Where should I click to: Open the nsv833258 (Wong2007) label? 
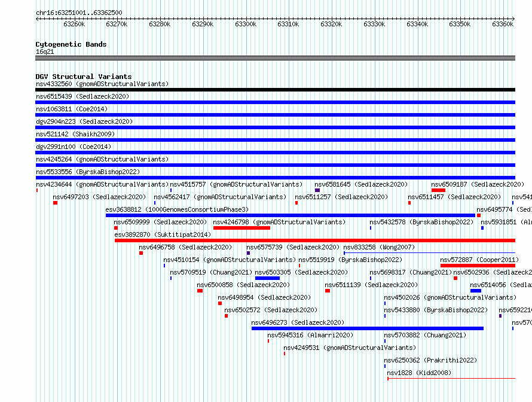click(x=379, y=247)
